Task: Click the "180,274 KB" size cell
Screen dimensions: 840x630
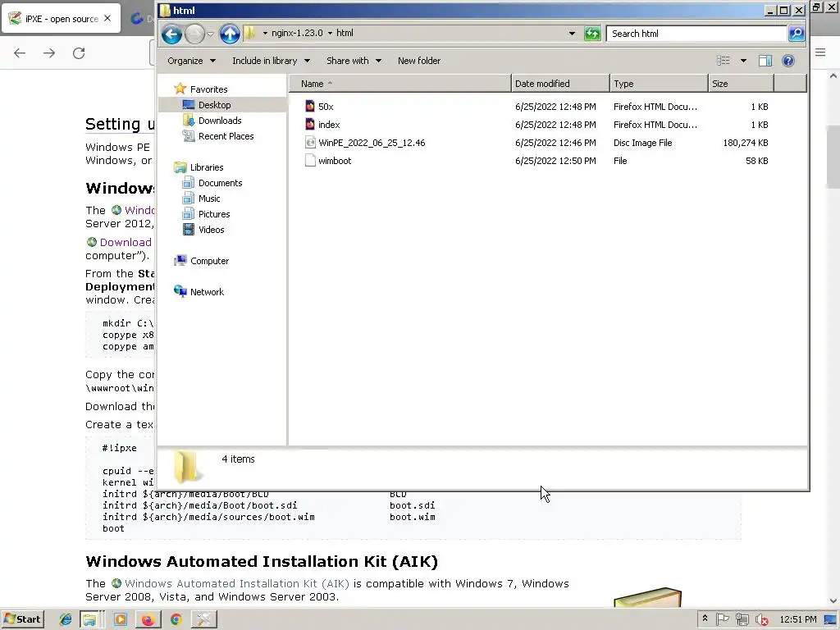Action: click(x=745, y=143)
